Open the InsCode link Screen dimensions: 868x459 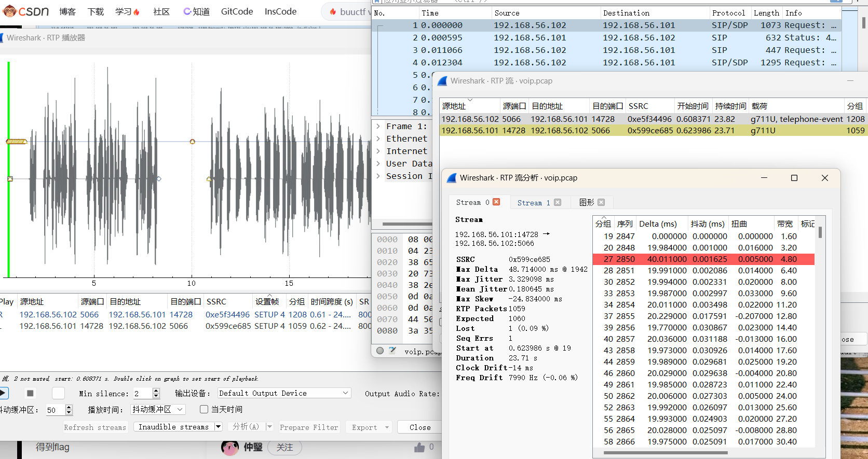click(280, 11)
